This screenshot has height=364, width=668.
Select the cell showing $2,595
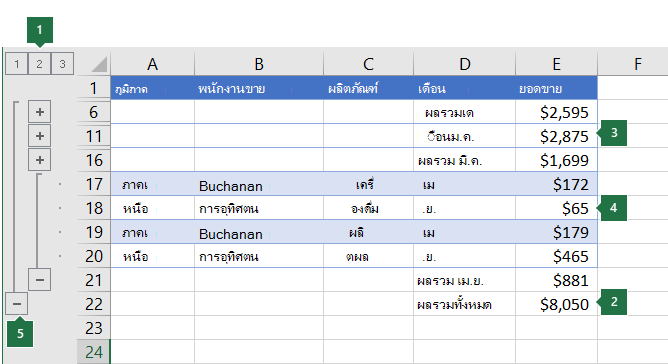(556, 112)
